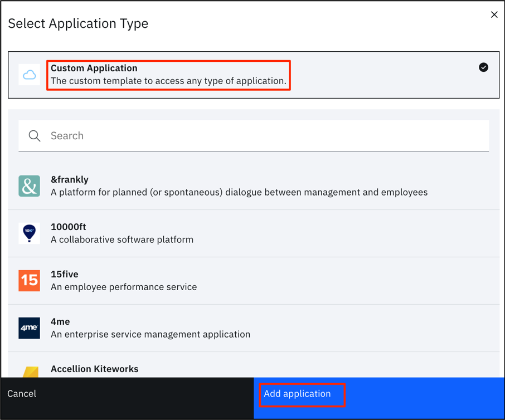The image size is (505, 420).
Task: Click the Select Application Type heading
Action: point(78,23)
